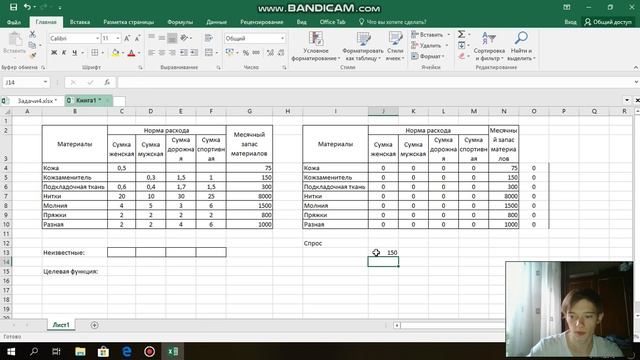
Task: Open Сортировка и фильтр menu
Action: click(x=489, y=47)
